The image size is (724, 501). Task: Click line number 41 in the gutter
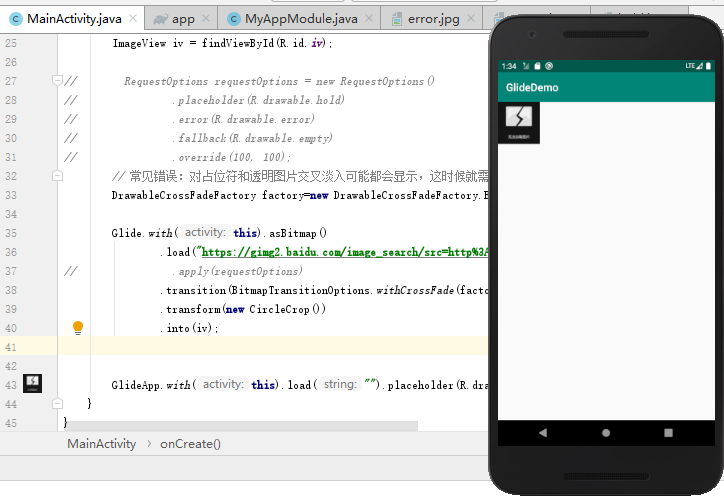(x=11, y=347)
